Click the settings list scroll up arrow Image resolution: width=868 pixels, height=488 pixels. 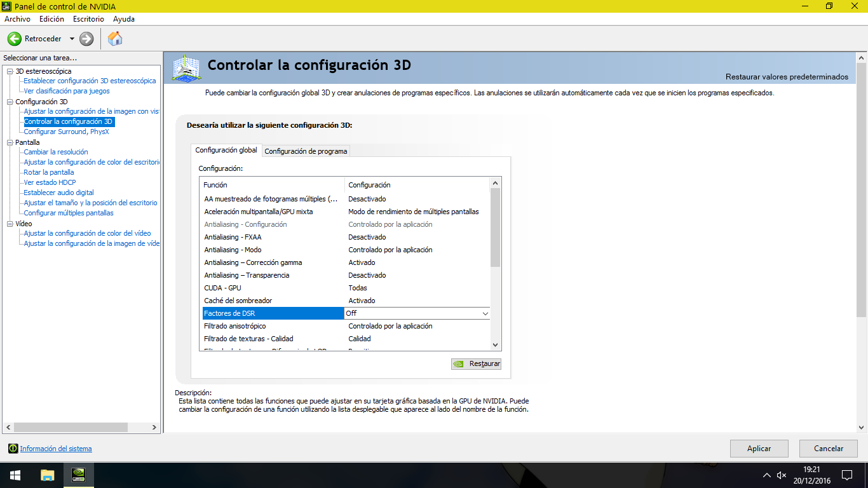[x=496, y=182]
